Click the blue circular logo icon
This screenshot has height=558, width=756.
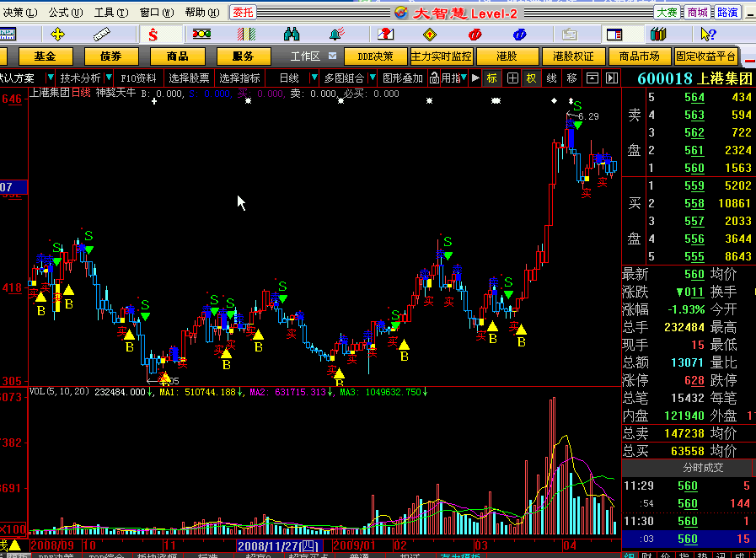519,35
